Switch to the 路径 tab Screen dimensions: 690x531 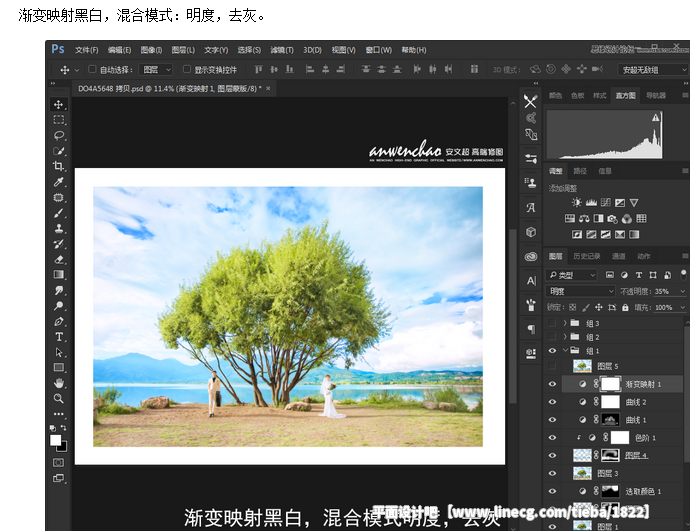coord(580,171)
